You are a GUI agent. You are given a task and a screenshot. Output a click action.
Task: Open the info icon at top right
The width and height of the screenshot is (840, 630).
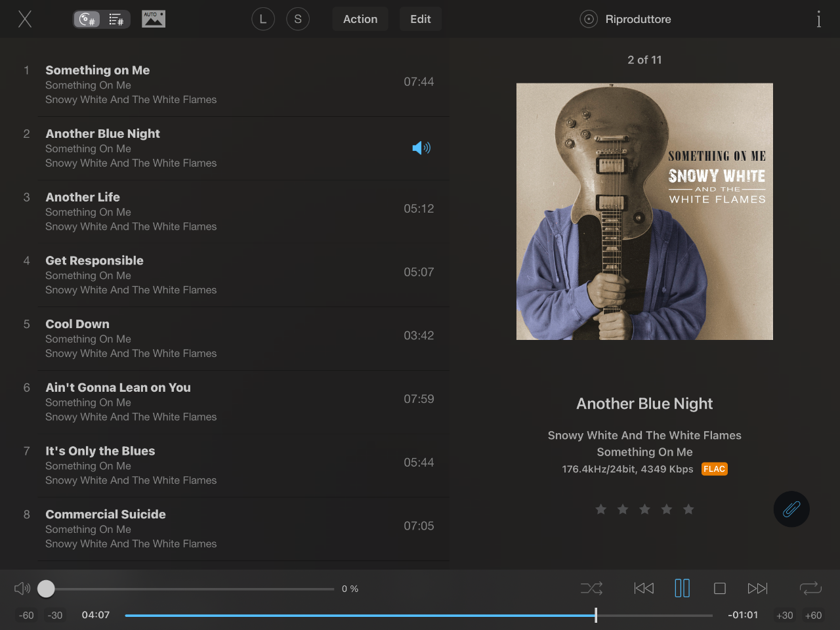point(818,19)
